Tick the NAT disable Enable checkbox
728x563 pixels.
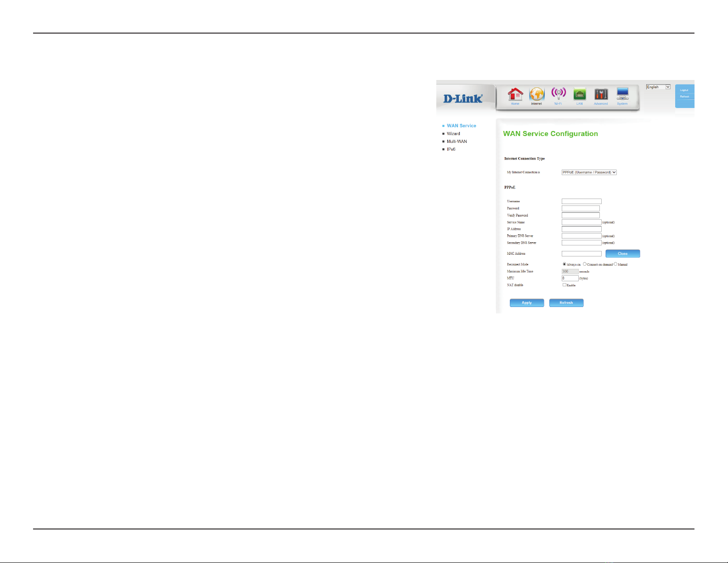tap(564, 285)
